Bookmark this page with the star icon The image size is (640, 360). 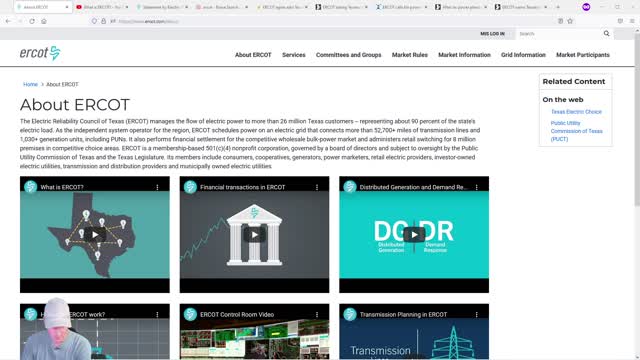(570, 21)
